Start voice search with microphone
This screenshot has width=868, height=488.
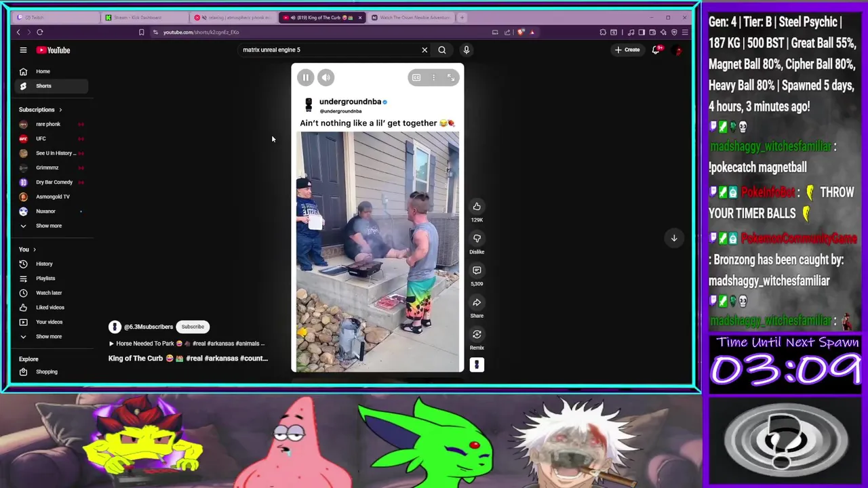click(467, 49)
